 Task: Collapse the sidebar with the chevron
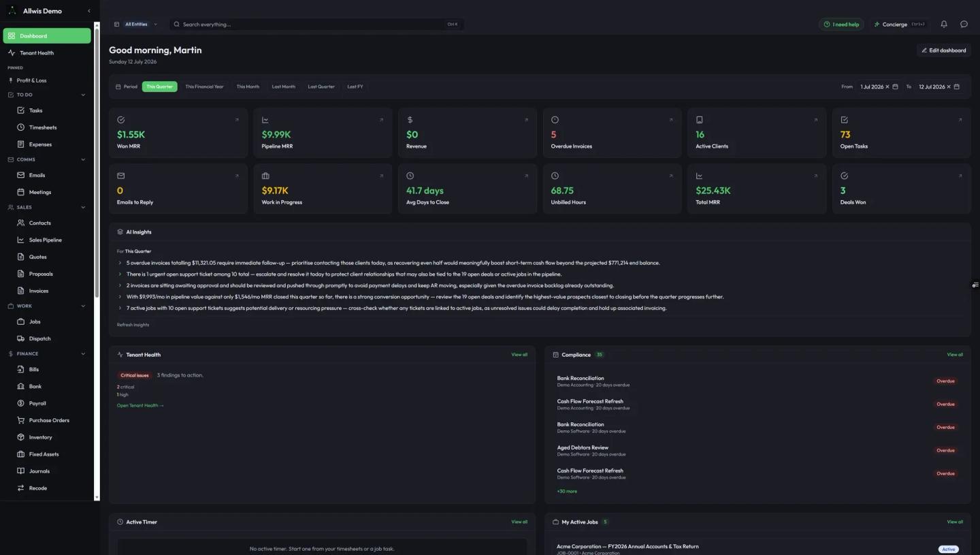tap(88, 11)
